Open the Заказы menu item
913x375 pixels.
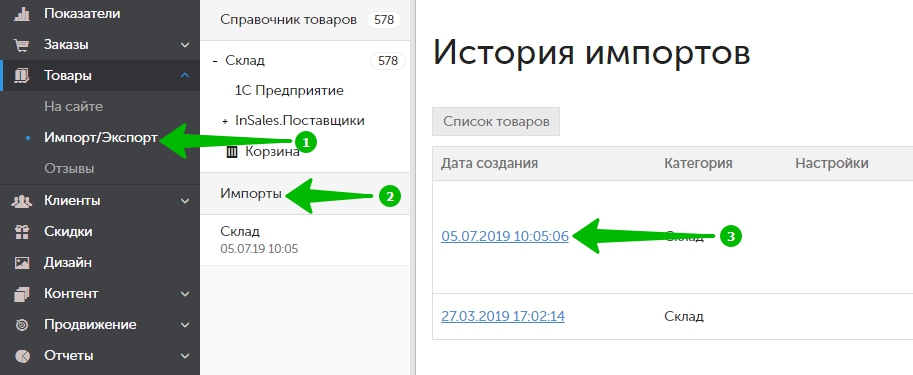[x=66, y=45]
